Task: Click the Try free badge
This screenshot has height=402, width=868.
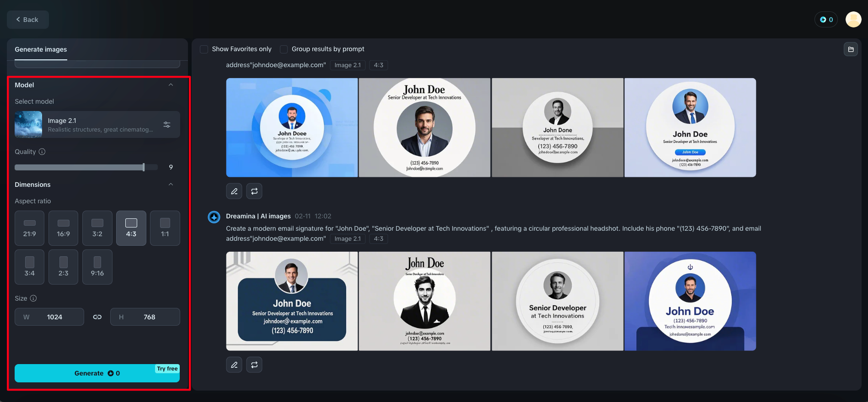Action: pos(167,369)
